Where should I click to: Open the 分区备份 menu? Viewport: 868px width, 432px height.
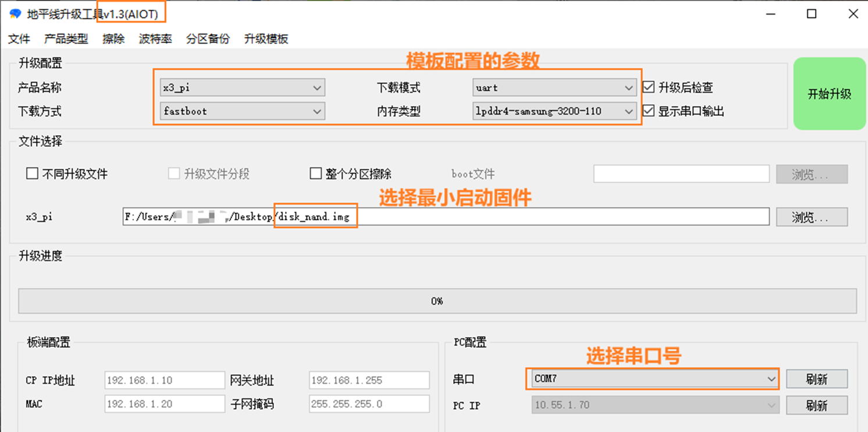208,39
